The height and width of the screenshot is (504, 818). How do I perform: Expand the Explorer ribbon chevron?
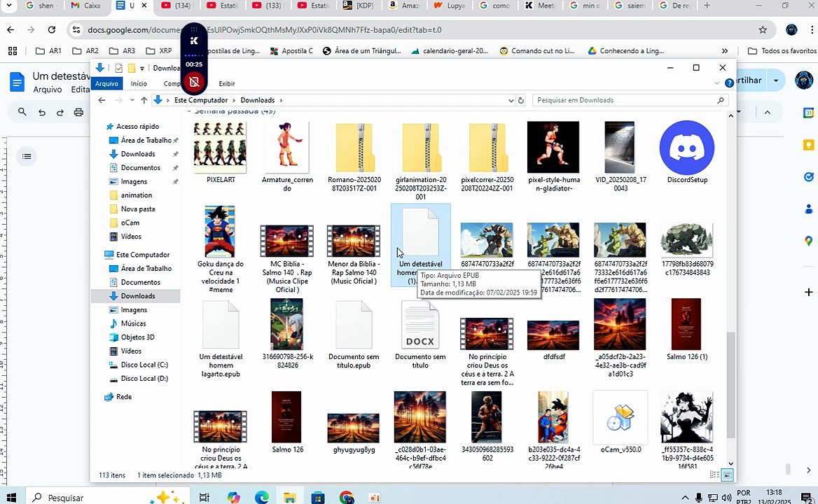[716, 83]
